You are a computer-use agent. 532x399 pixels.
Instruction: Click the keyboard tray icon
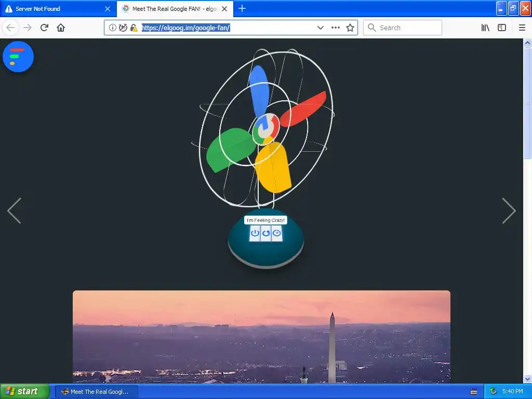(474, 392)
